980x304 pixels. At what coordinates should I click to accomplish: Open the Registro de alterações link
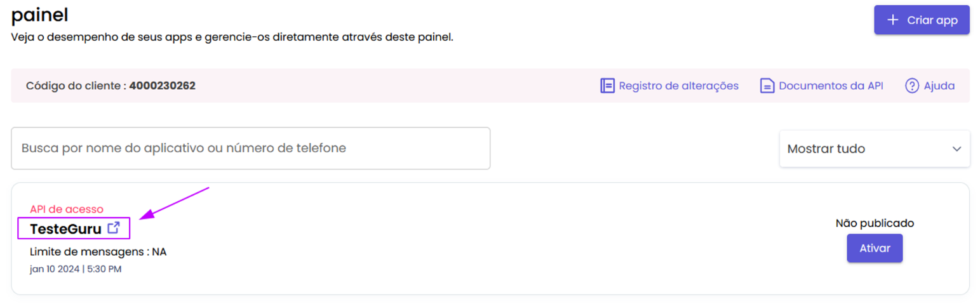(x=669, y=86)
